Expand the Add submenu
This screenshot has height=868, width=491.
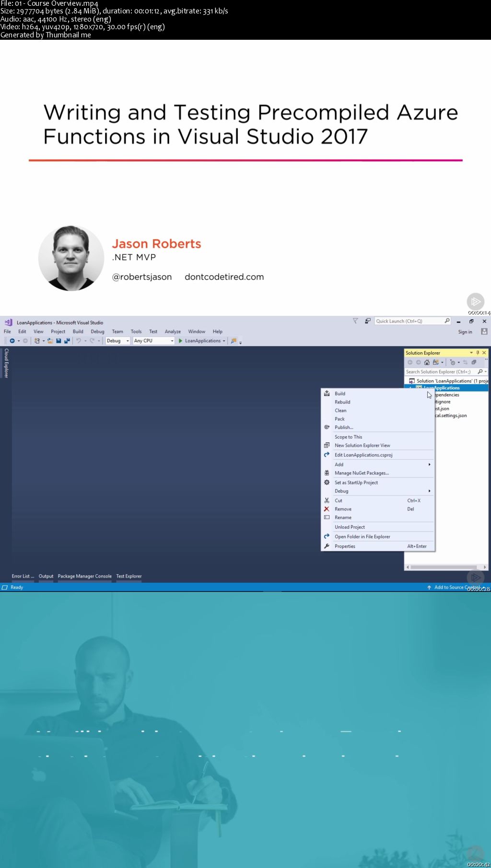pos(378,464)
